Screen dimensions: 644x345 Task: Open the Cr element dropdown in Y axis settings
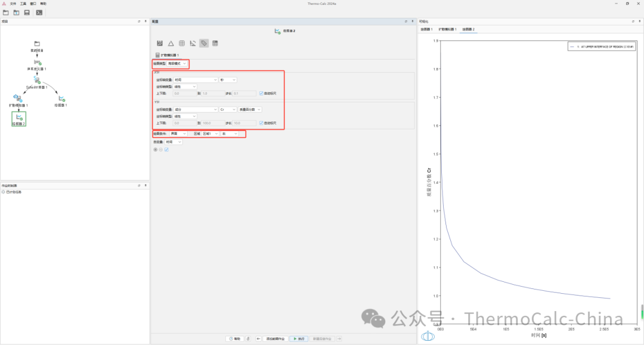click(228, 110)
